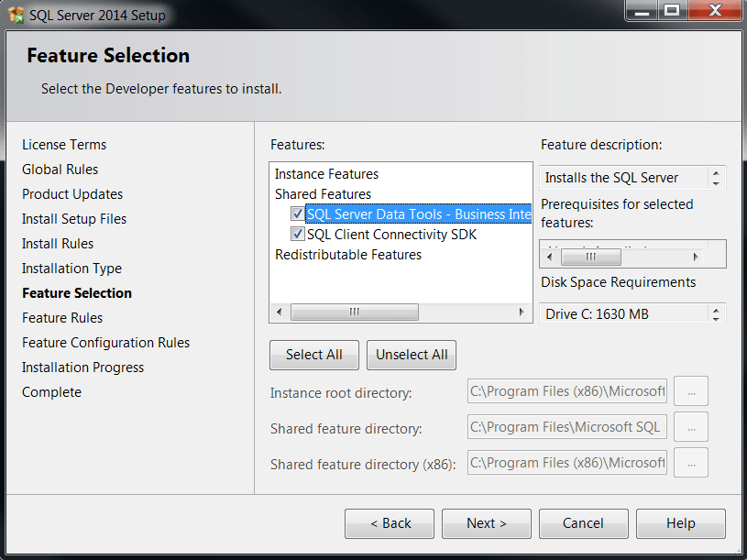Click Complete step in sidebar

point(51,392)
